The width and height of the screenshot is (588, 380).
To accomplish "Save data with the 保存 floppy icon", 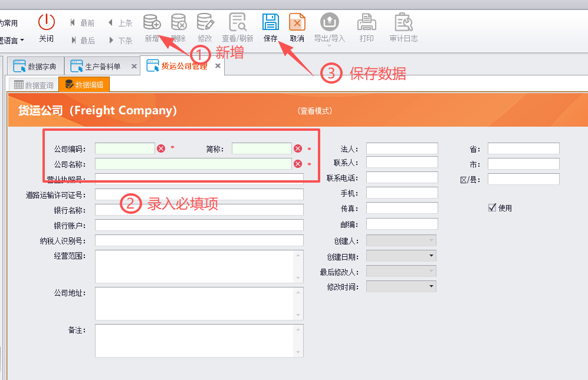I will pos(270,22).
